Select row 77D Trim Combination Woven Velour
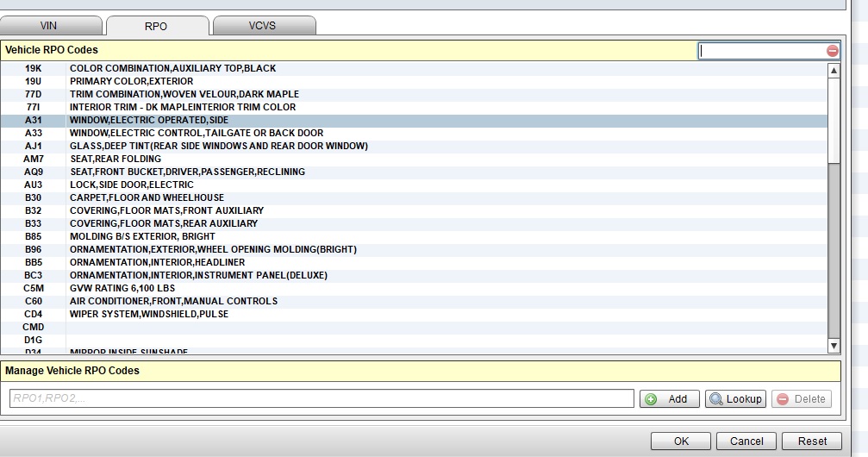Viewport: 868px width, 457px height. point(414,94)
